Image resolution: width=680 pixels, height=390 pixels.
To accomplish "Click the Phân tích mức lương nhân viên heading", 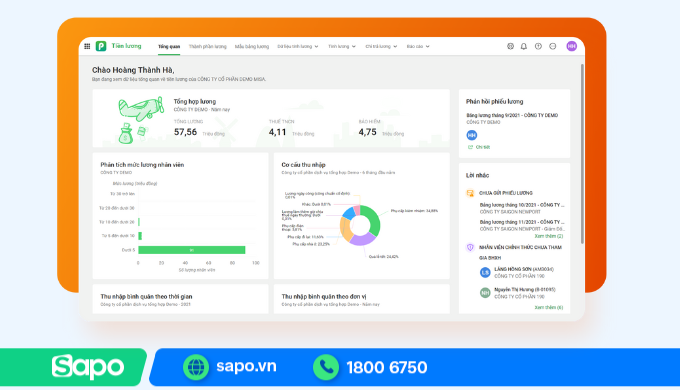I will coord(142,165).
